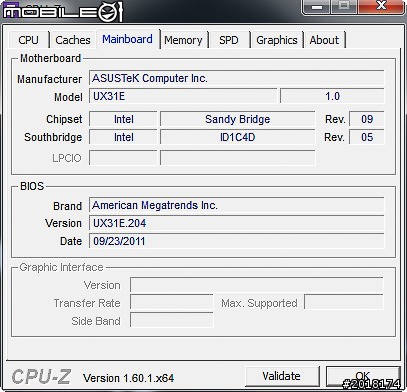This screenshot has height=392, width=407.
Task: Click the ID1C4D southbridge field
Action: tap(237, 137)
